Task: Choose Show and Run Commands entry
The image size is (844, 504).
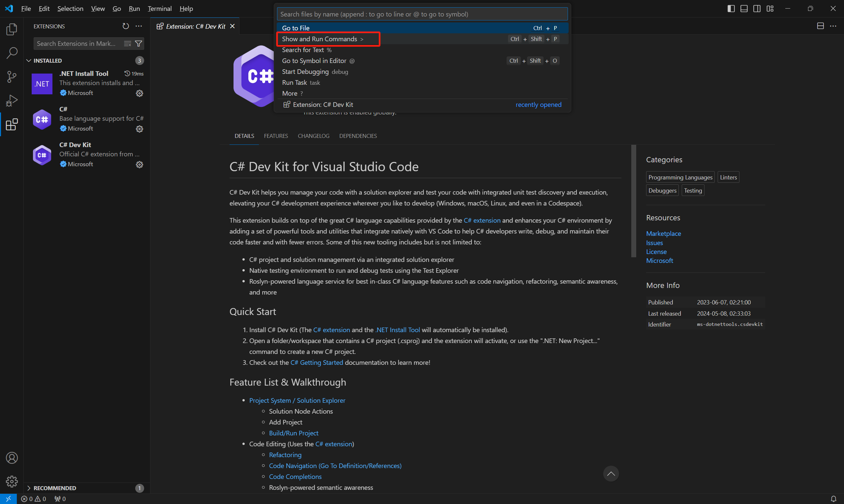Action: point(422,39)
